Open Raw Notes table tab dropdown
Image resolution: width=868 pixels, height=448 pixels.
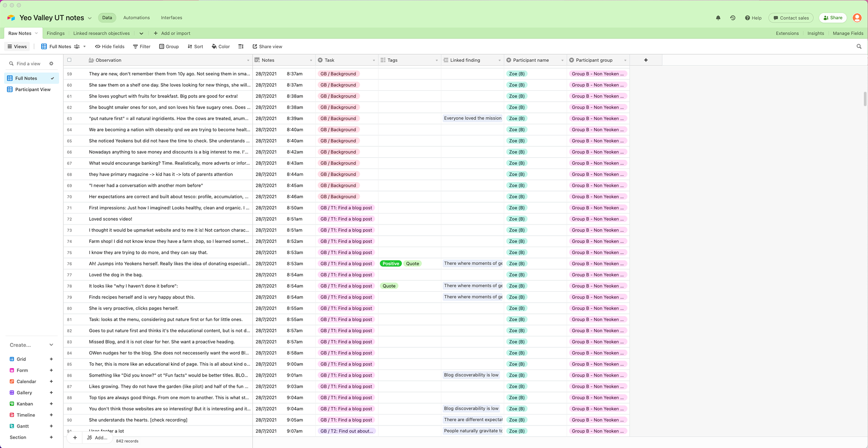(37, 33)
